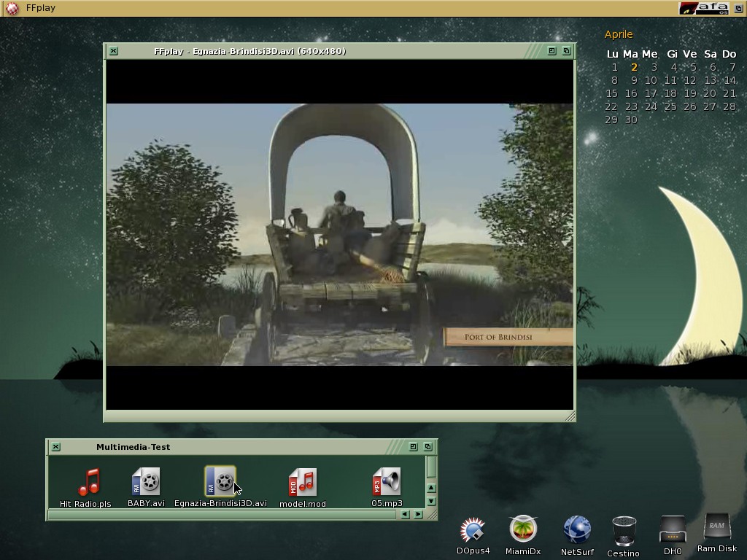The width and height of the screenshot is (747, 560).
Task: Click the FFplay screen menu bar title
Action: [x=40, y=8]
